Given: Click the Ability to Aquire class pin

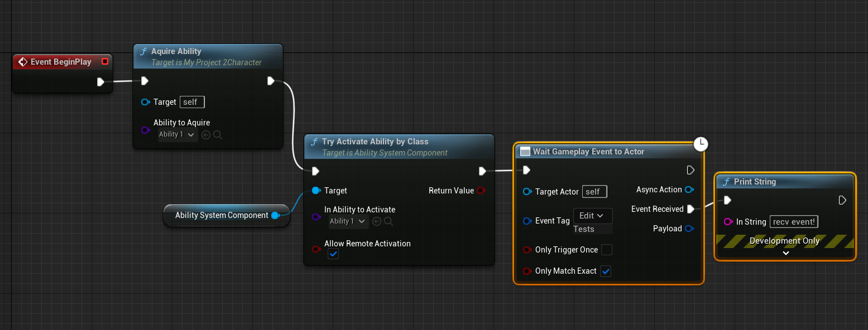Looking at the screenshot, I should pyautogui.click(x=146, y=130).
